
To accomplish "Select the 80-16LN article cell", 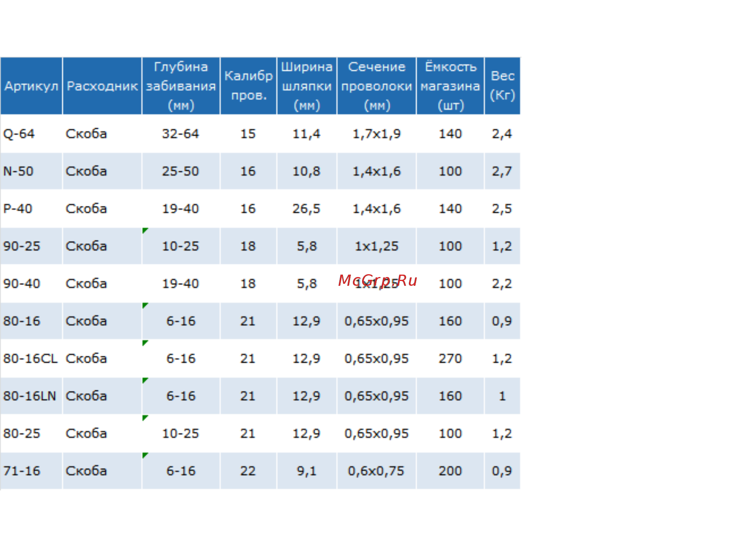I will [31, 396].
